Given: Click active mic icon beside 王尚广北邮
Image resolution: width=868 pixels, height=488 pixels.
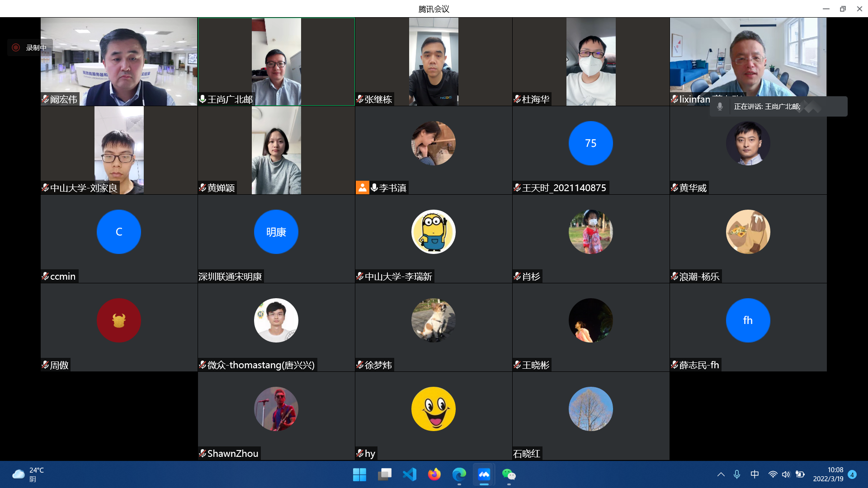Looking at the screenshot, I should (x=203, y=99).
